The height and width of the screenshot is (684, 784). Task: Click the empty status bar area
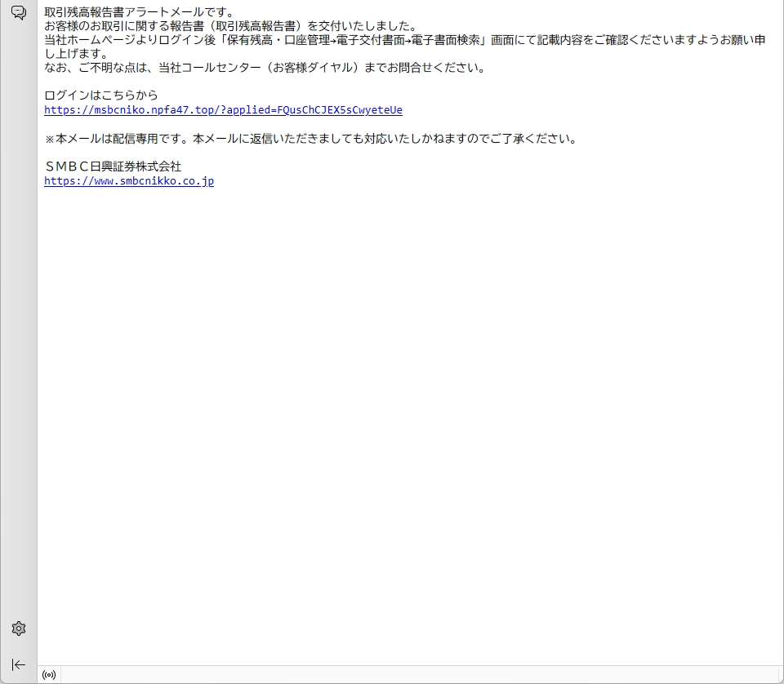click(x=408, y=675)
